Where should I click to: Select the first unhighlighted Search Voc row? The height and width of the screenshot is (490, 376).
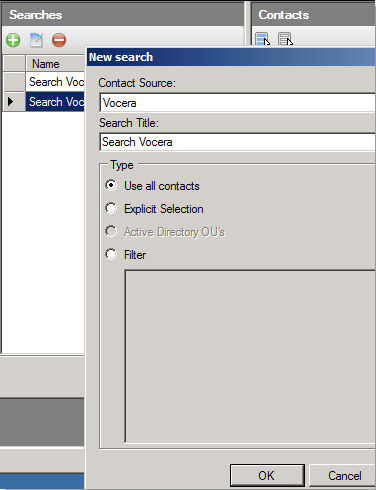tap(55, 82)
